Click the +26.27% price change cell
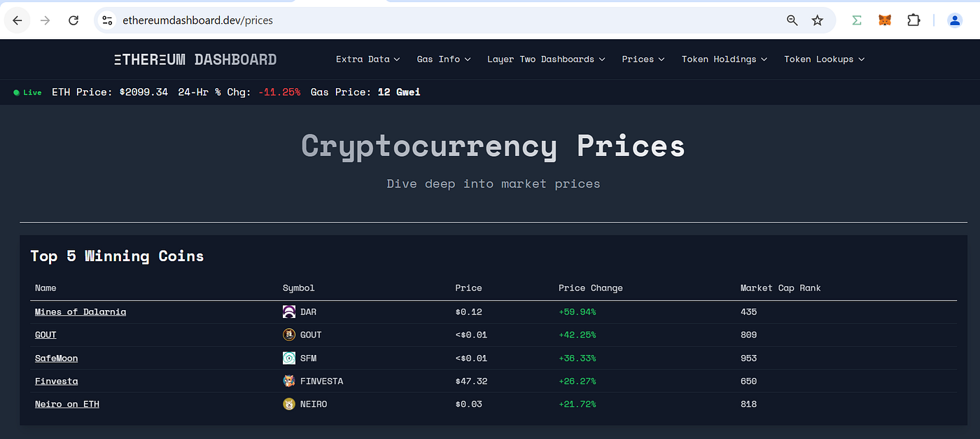 (577, 381)
